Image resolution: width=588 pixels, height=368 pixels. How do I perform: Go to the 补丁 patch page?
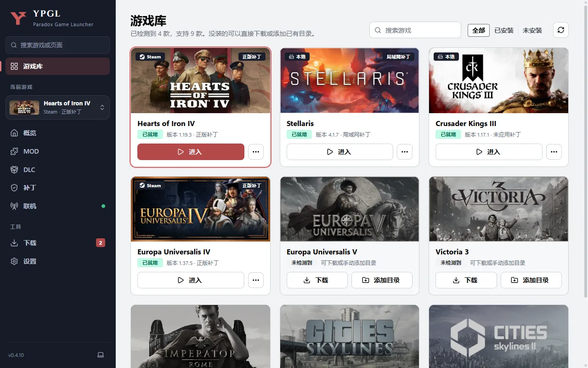(x=57, y=188)
